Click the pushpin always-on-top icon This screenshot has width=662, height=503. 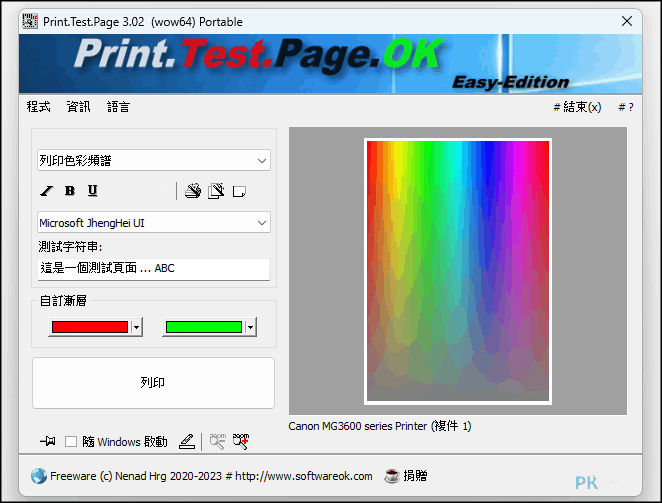(x=48, y=441)
